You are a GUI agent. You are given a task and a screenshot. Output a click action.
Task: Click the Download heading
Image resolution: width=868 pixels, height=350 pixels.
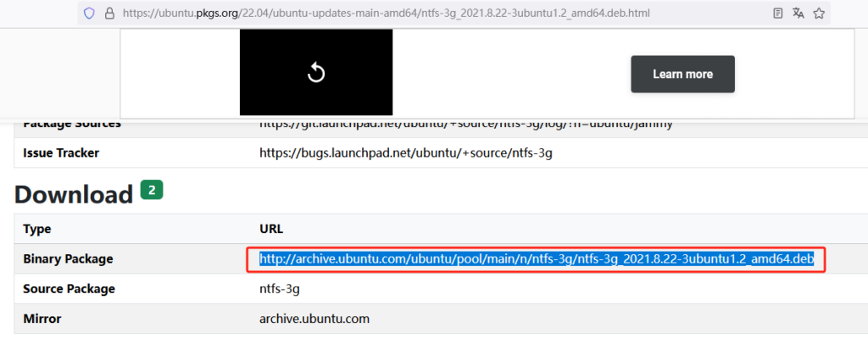74,194
